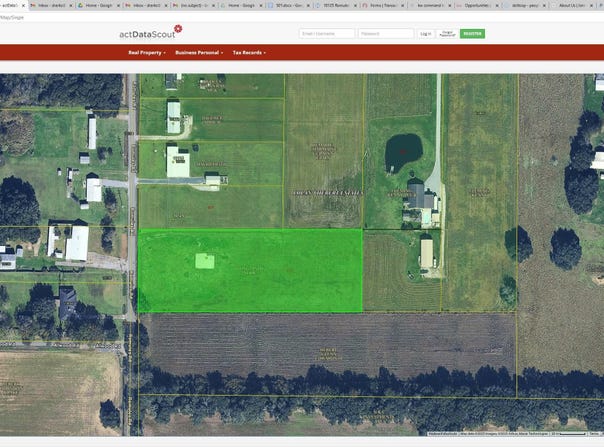Switch to the desktop - people browser tab
The height and width of the screenshot is (447, 604).
pos(524,5)
